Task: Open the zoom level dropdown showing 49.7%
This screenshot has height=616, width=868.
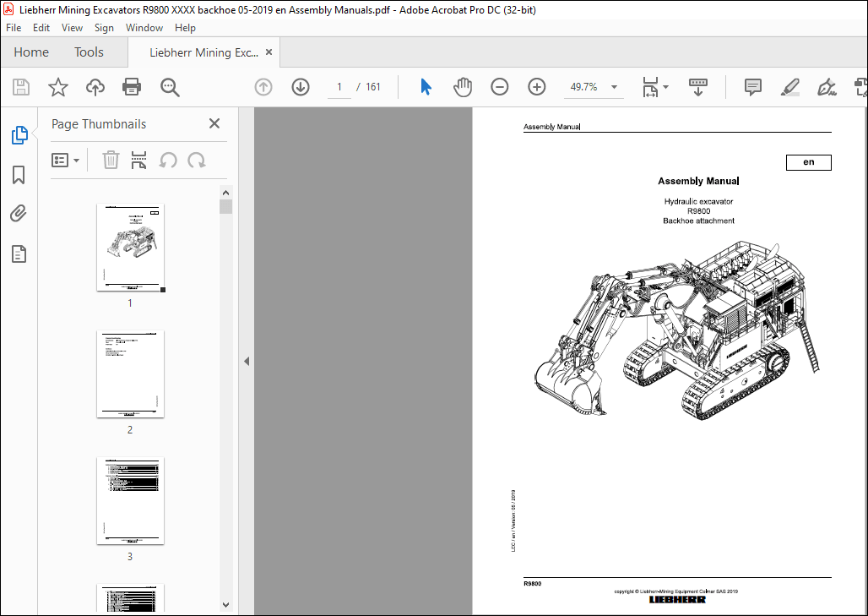Action: click(x=614, y=86)
